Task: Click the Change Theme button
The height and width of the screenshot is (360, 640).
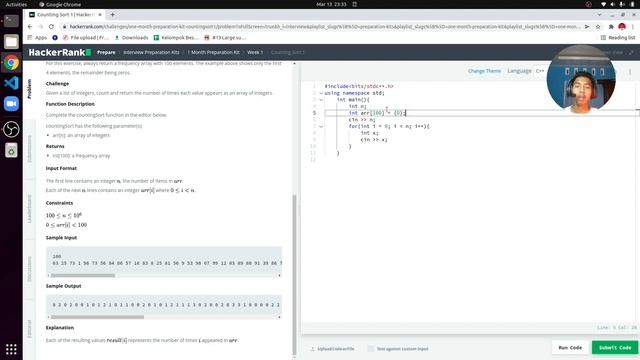Action: click(x=484, y=71)
